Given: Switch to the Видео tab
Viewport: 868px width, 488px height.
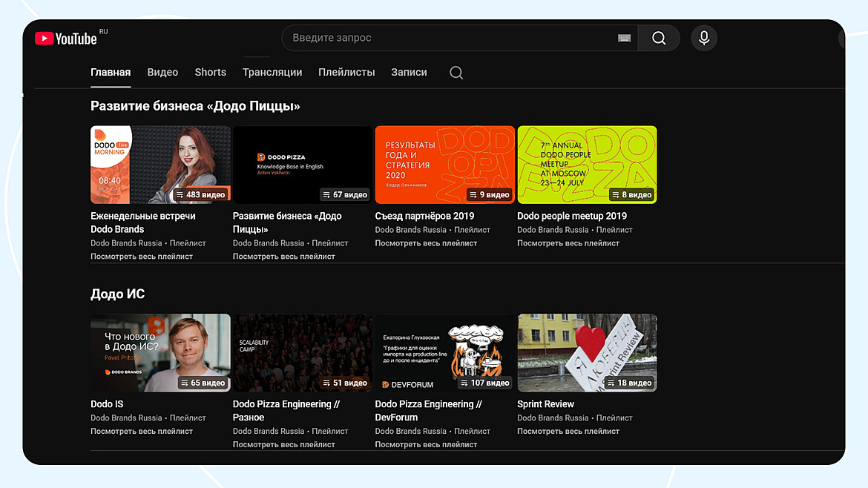Looking at the screenshot, I should click(x=162, y=72).
